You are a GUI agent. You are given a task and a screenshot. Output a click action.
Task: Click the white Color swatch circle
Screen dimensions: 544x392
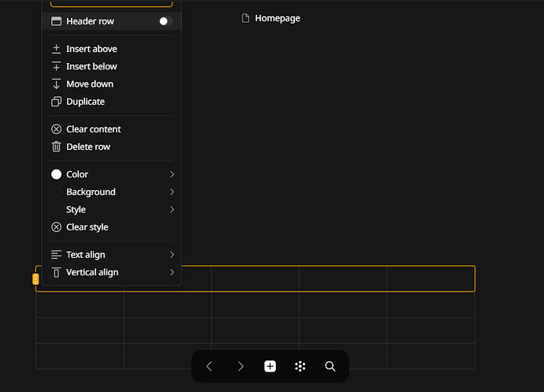(56, 174)
